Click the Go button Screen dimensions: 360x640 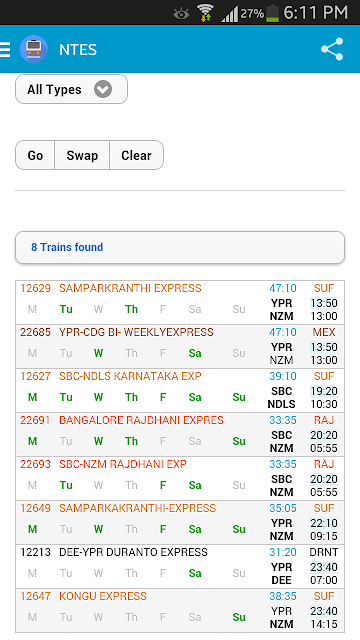pyautogui.click(x=35, y=155)
